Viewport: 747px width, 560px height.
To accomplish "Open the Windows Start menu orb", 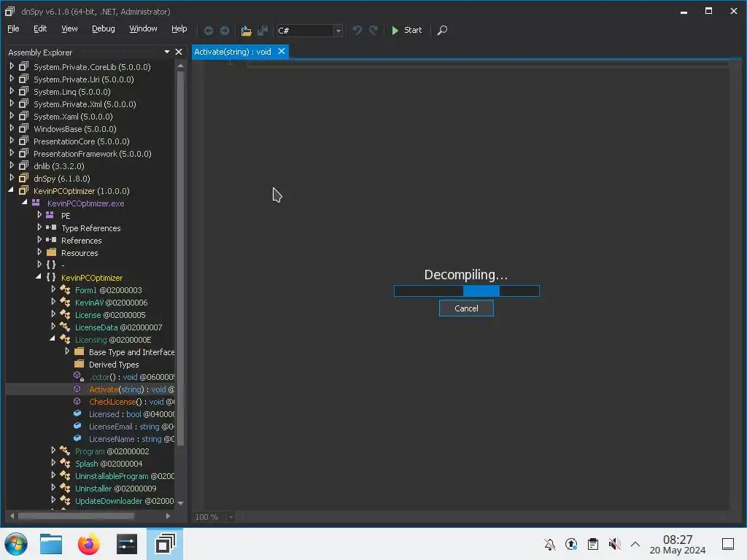I will (x=16, y=544).
